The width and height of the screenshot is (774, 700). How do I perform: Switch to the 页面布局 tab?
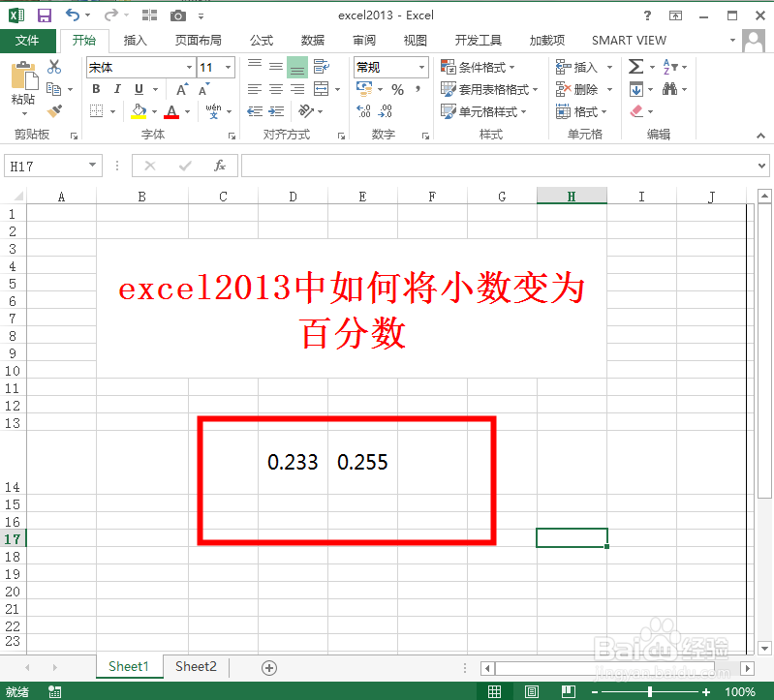[198, 41]
